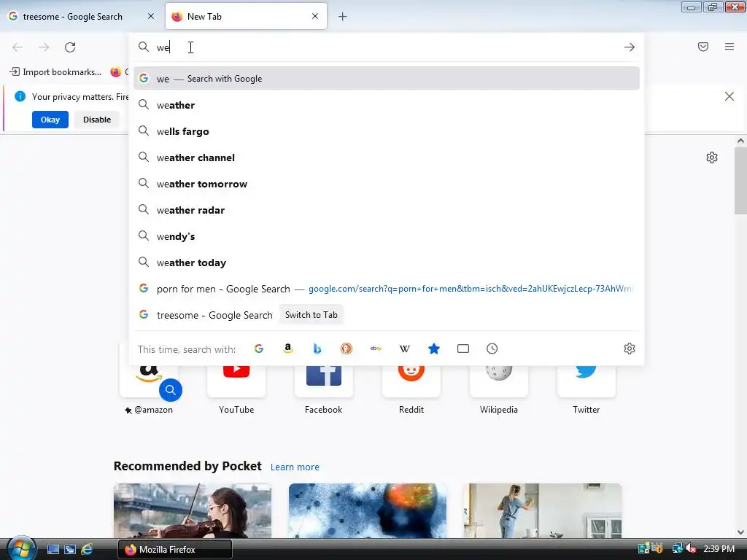747x560 pixels.
Task: Click the Mozilla Firefox taskbar button
Action: (x=175, y=550)
